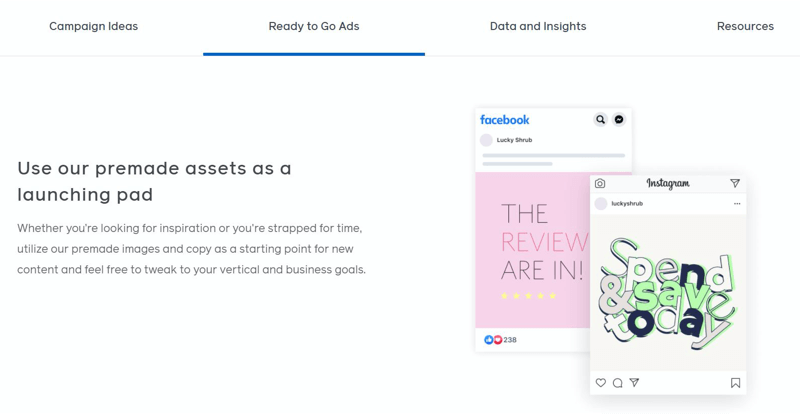Click the luckyshrub Instagram username
The image size is (800, 414).
coord(627,204)
